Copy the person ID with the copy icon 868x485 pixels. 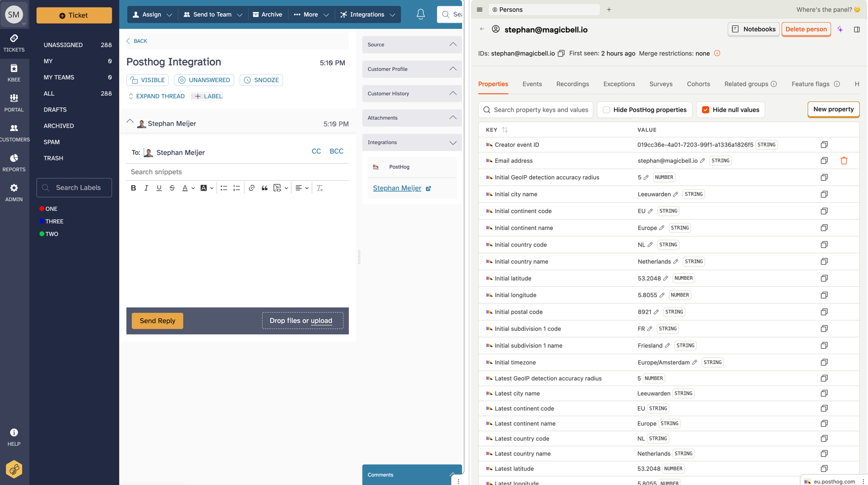click(561, 53)
